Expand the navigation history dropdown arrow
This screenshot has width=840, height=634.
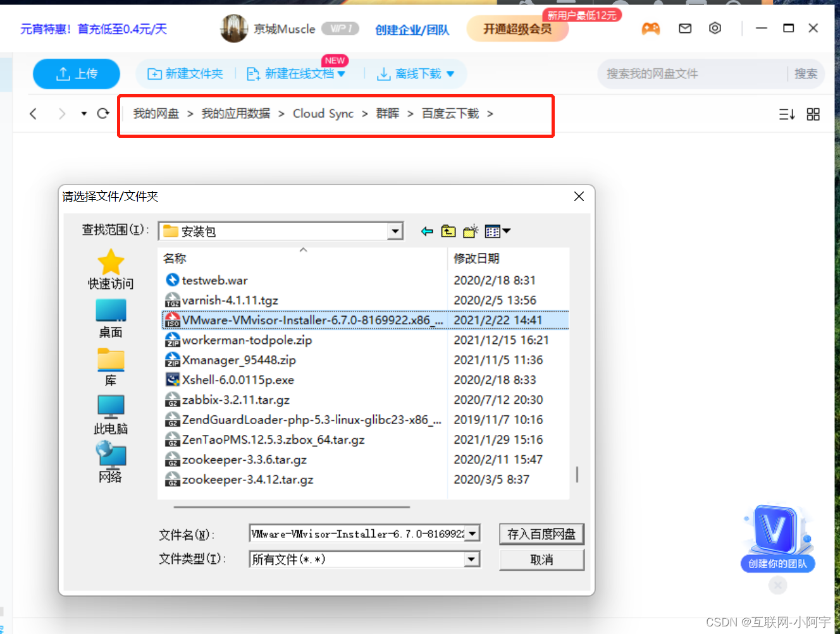pyautogui.click(x=83, y=114)
